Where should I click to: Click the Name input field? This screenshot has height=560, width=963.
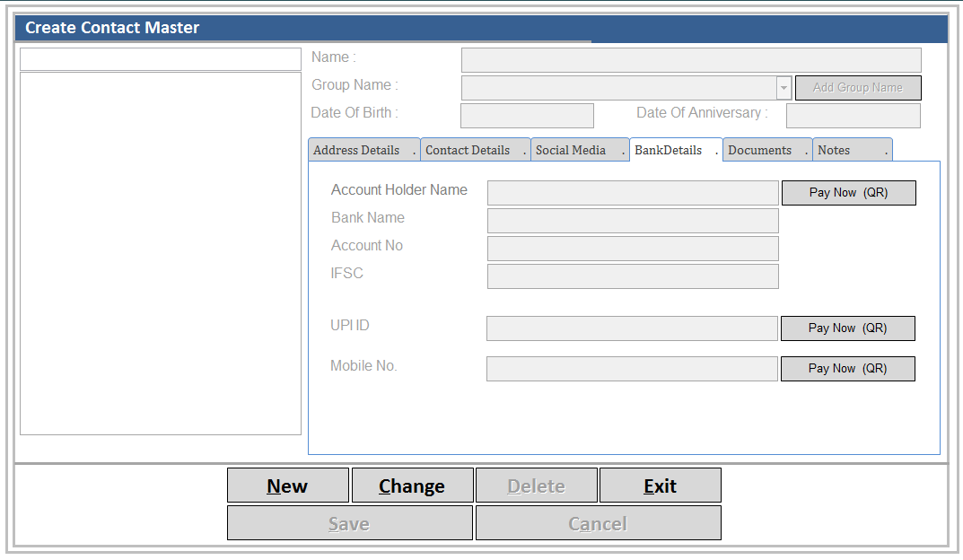pyautogui.click(x=690, y=60)
